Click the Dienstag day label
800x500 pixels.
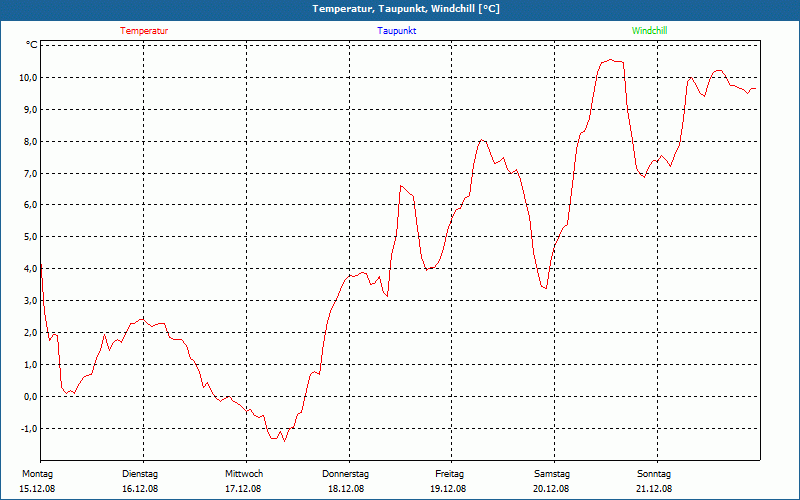140,474
